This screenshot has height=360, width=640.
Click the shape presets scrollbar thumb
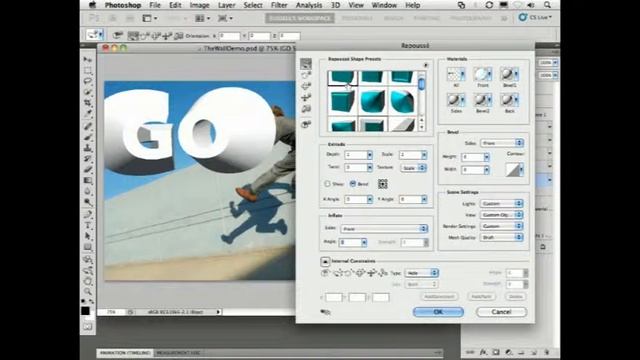click(x=421, y=84)
